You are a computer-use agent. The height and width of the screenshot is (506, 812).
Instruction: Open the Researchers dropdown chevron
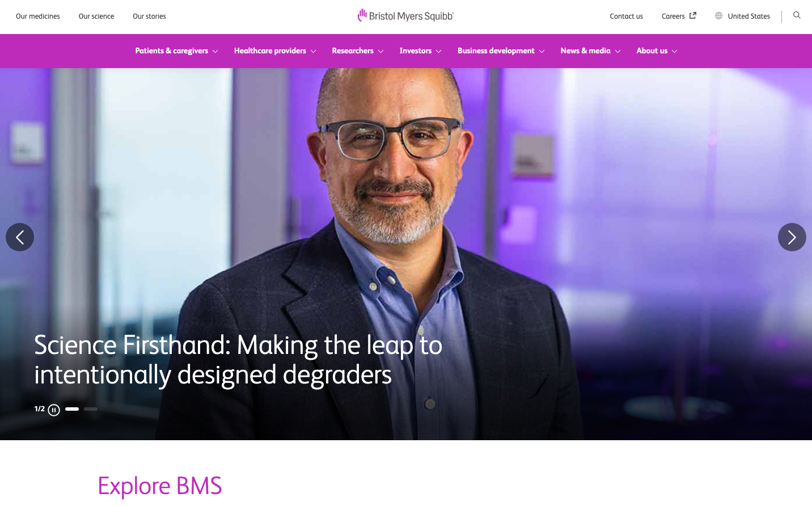pos(380,52)
